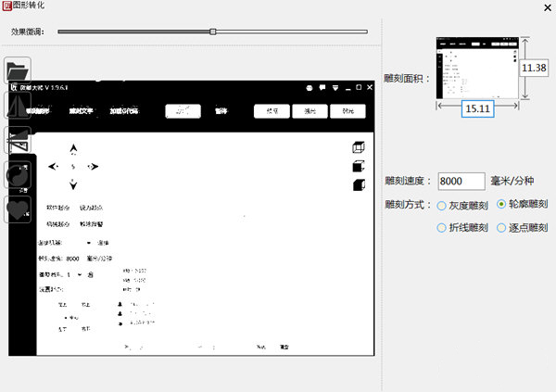The width and height of the screenshot is (556, 392).
Task: Click the engraving height field 11.38
Action: [533, 68]
